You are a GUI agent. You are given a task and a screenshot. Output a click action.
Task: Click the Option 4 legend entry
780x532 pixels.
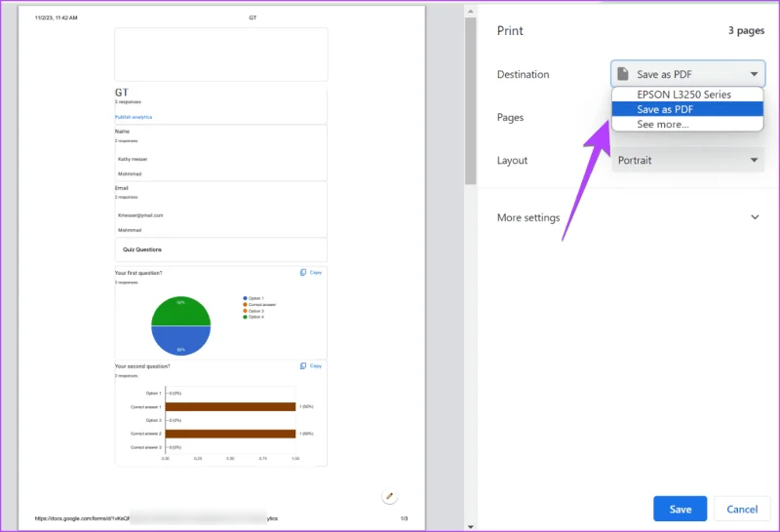click(253, 317)
